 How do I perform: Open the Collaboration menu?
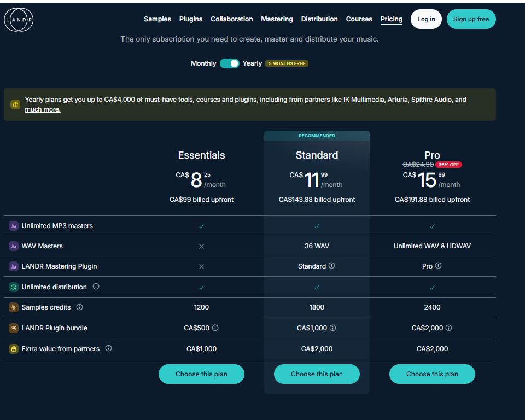point(232,19)
